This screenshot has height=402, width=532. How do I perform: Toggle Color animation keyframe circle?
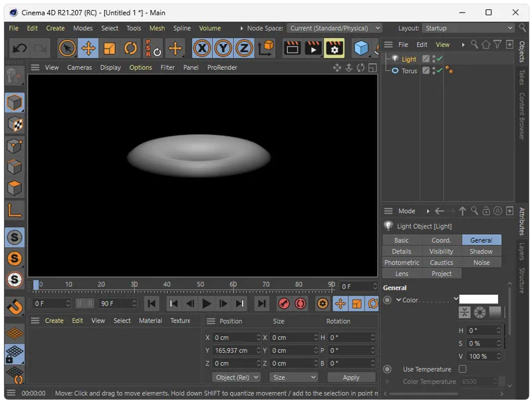click(387, 300)
